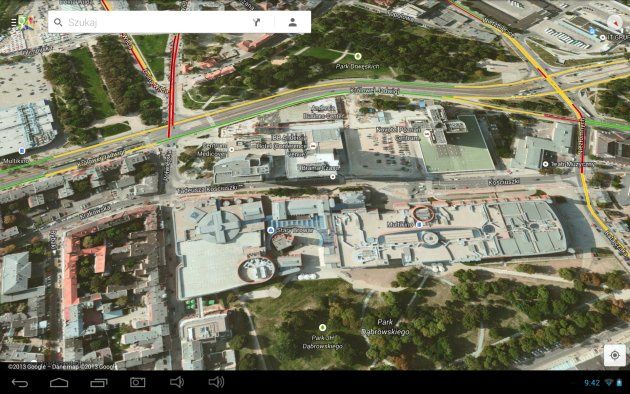Tap the Multikino marker on the mall roof
This screenshot has width=630, height=394.
pos(419,225)
